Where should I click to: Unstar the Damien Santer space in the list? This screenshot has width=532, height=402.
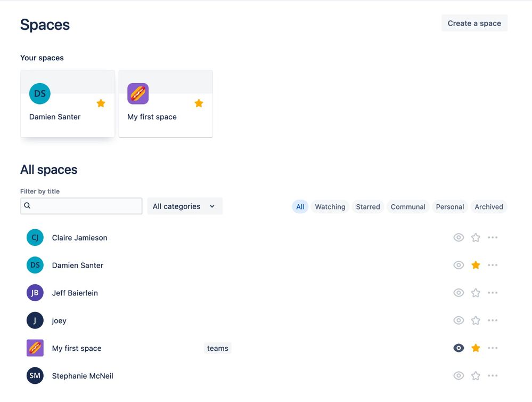tap(476, 265)
